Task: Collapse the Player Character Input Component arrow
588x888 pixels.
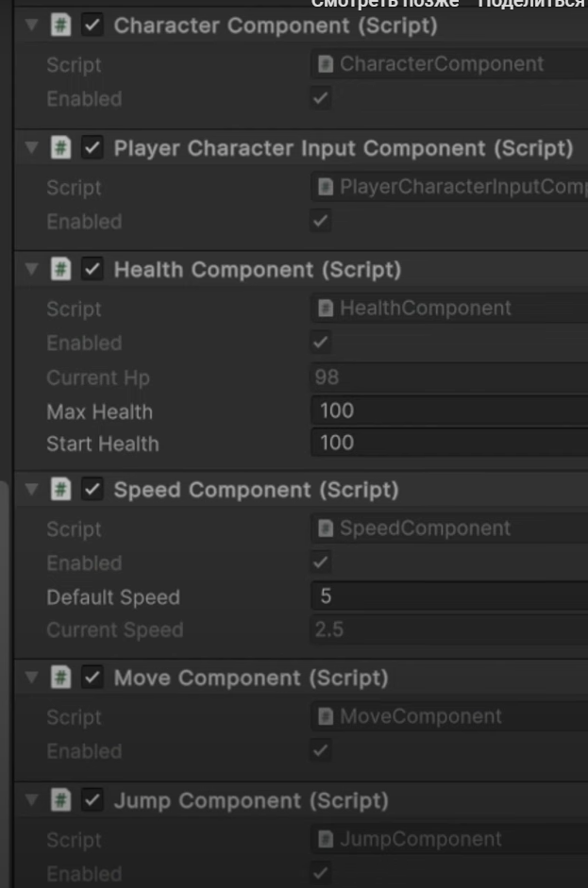Action: pos(32,148)
